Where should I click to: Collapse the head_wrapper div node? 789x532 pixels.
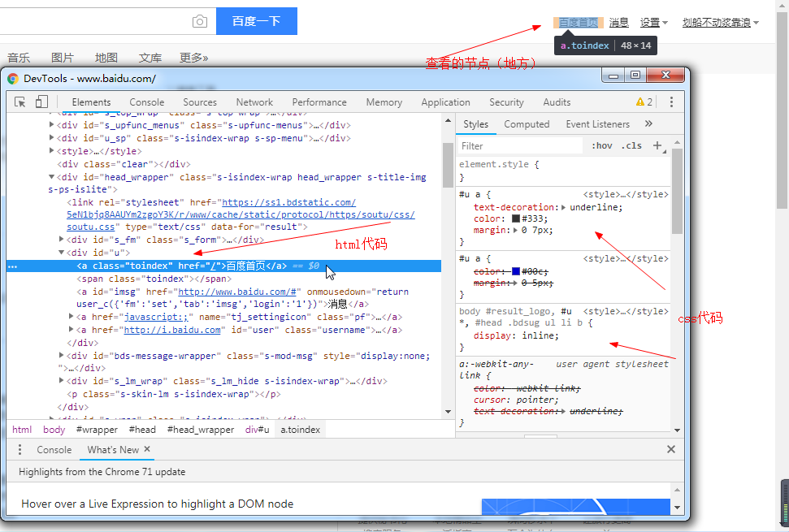(x=51, y=177)
